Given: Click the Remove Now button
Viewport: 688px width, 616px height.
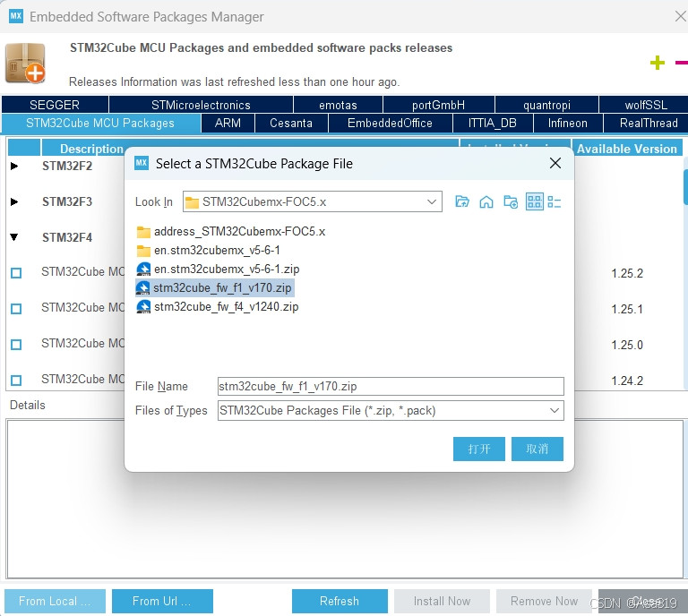Looking at the screenshot, I should [x=544, y=601].
